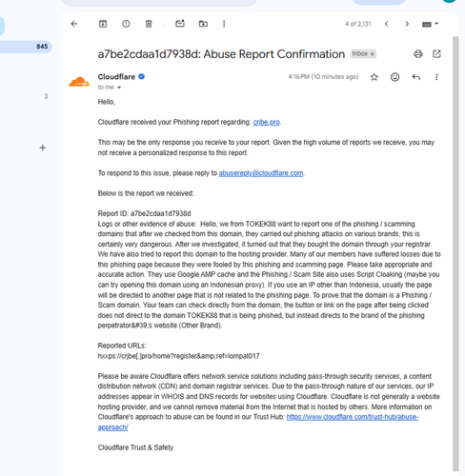Add an emoji reaction to the message
Screen dimensions: 465x476
(x=394, y=77)
